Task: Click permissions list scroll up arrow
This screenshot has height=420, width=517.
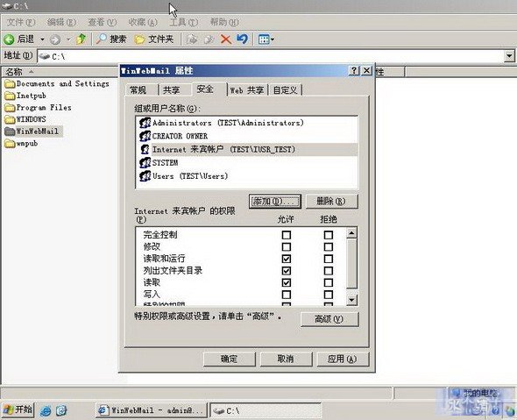Action: [351, 233]
